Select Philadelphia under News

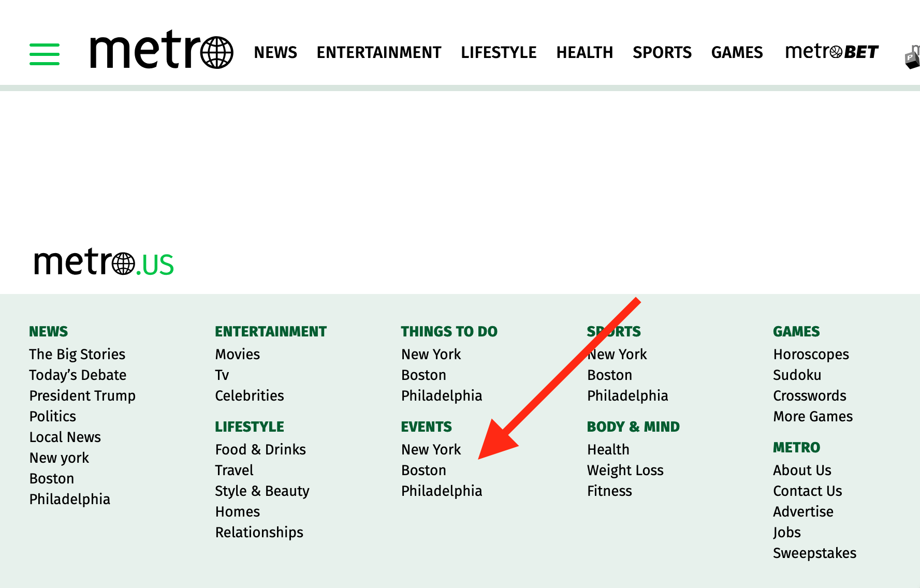[70, 499]
